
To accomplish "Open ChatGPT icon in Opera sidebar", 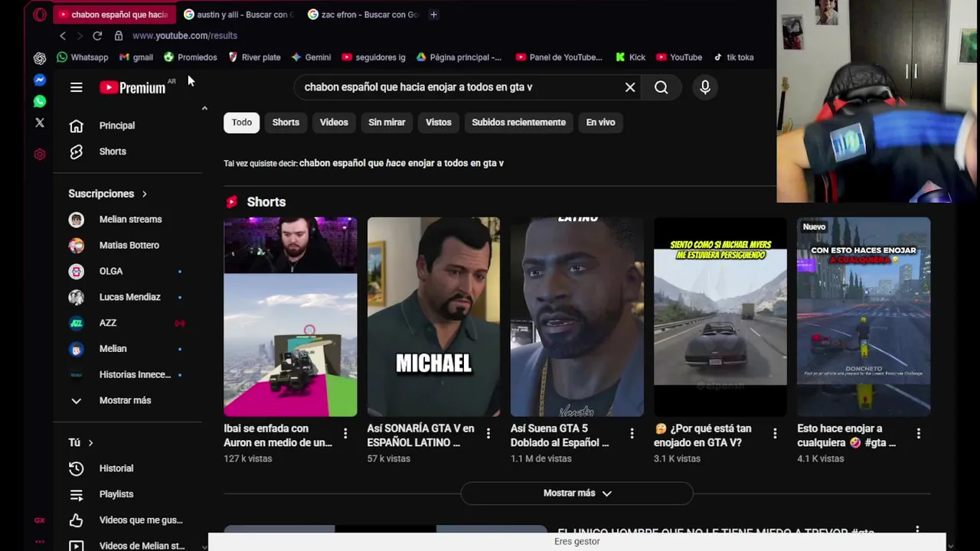I will pyautogui.click(x=40, y=58).
